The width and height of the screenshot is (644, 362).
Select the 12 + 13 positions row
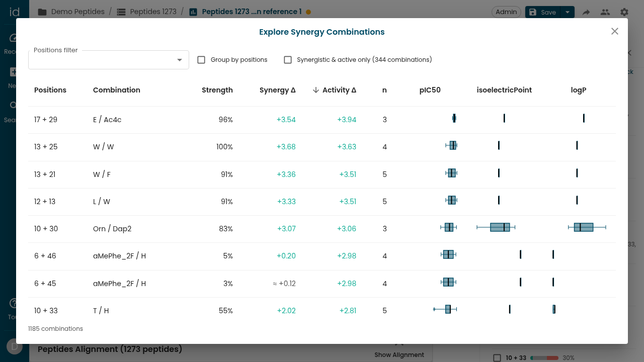(x=322, y=202)
